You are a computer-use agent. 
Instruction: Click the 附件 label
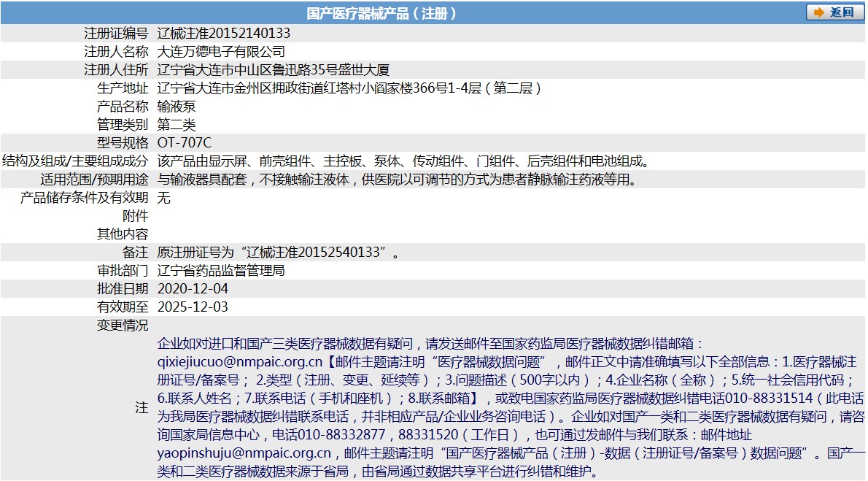(136, 216)
